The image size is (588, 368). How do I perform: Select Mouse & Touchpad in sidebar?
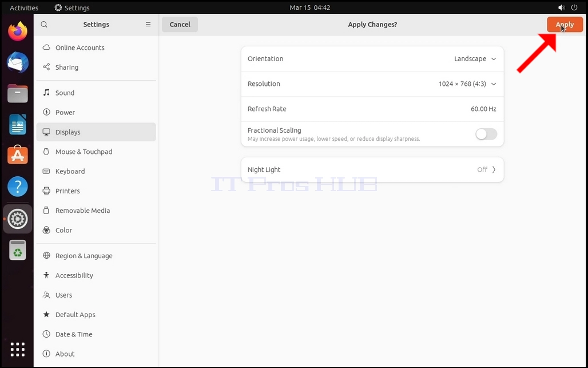[96, 152]
